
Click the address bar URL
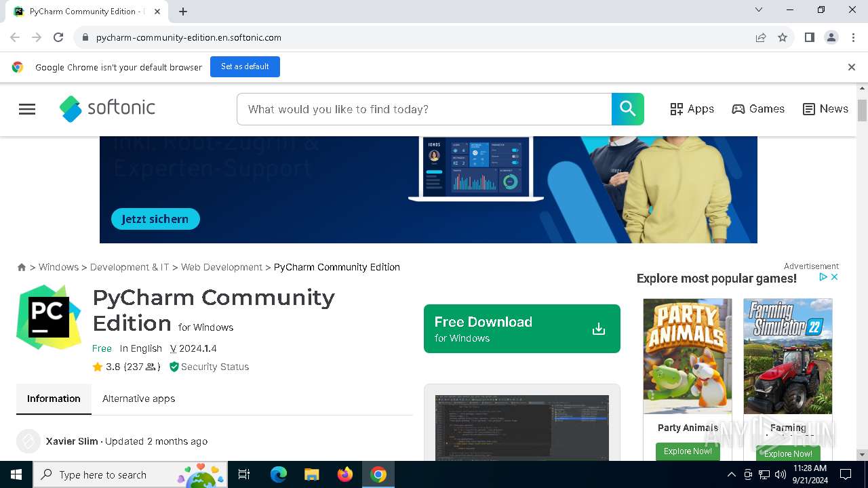189,37
